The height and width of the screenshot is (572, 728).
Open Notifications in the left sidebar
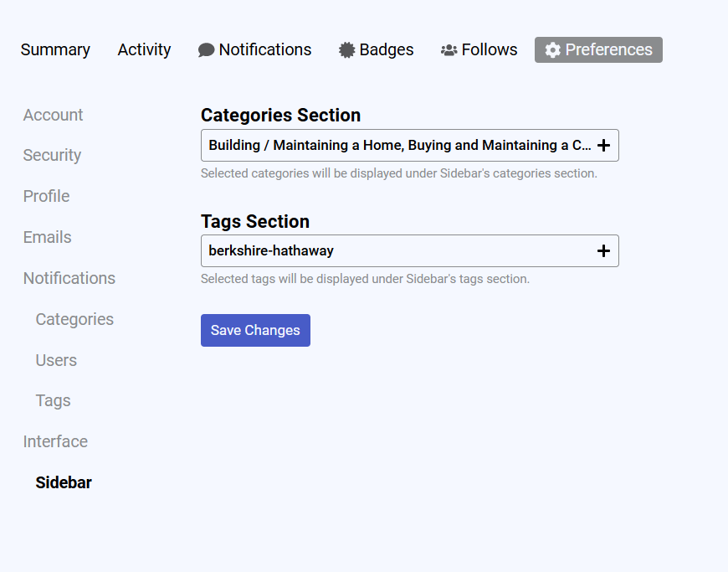click(69, 278)
